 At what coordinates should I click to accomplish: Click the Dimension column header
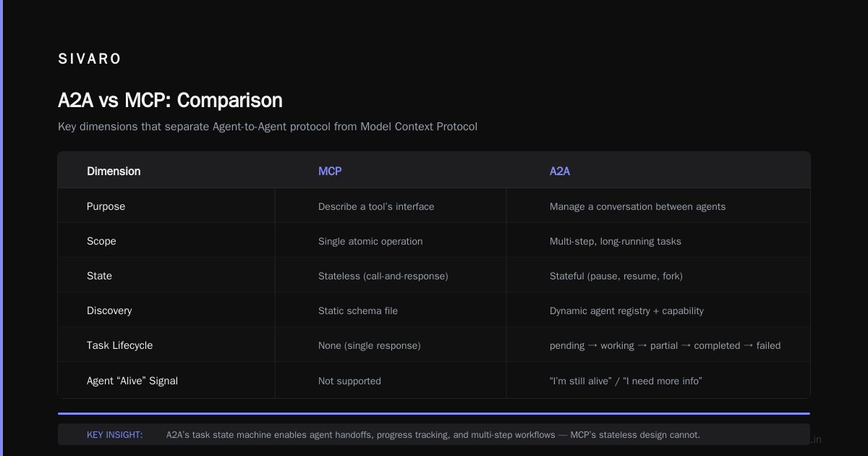pyautogui.click(x=114, y=172)
